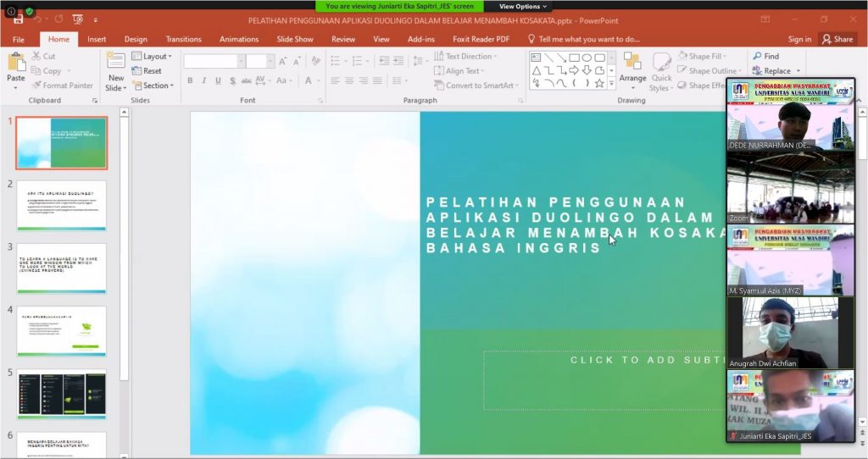868x459 pixels.
Task: Toggle Underline formatting
Action: [x=219, y=81]
